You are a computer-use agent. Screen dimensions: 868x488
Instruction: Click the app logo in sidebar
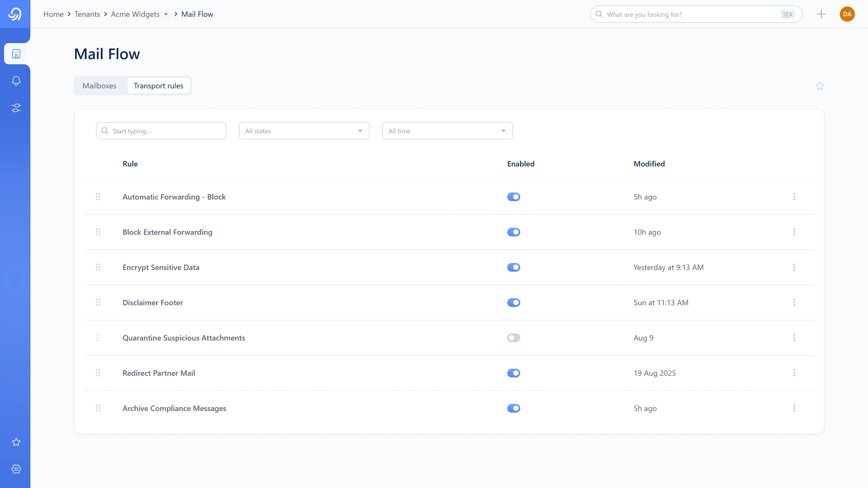coord(15,14)
